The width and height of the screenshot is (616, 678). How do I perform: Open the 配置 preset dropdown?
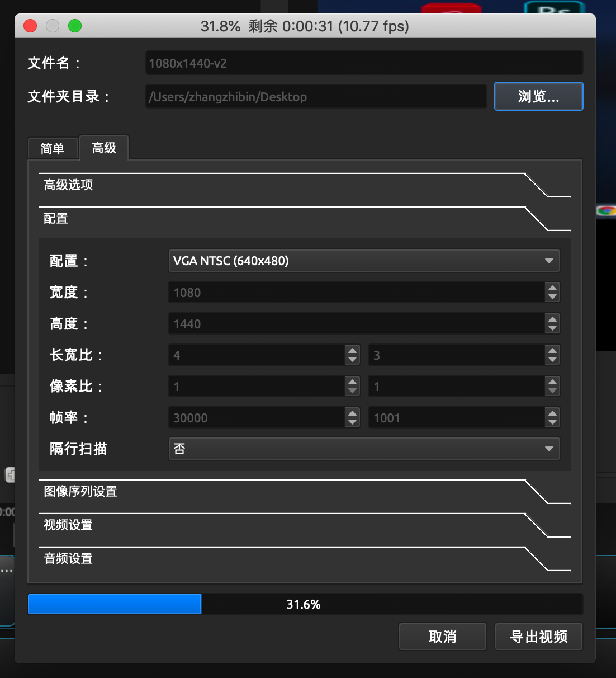click(x=364, y=261)
